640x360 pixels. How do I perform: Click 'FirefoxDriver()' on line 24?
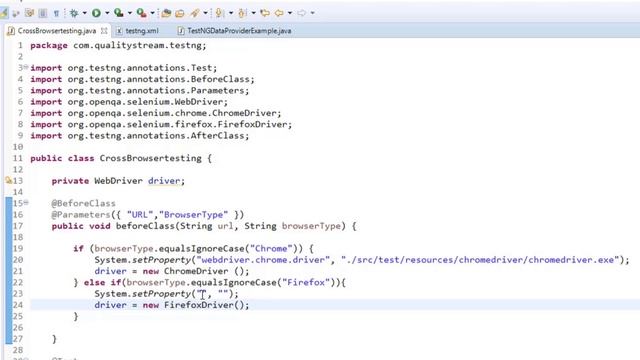(204, 305)
